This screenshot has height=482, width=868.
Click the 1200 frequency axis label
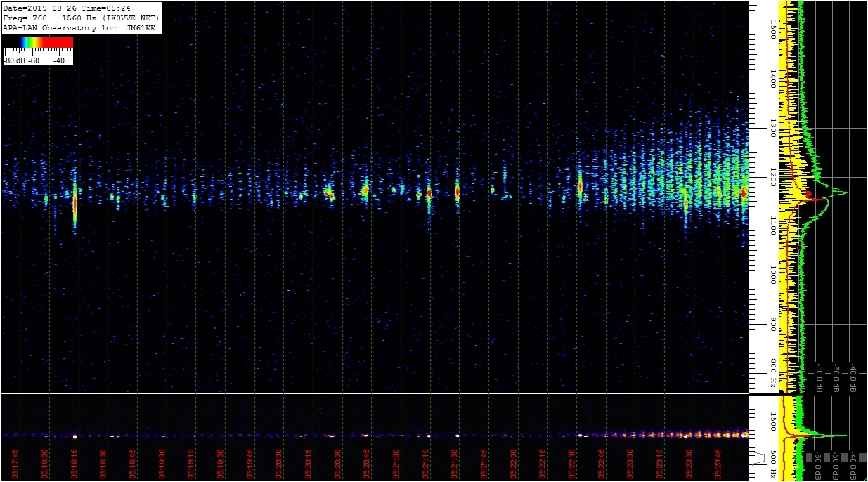(772, 177)
